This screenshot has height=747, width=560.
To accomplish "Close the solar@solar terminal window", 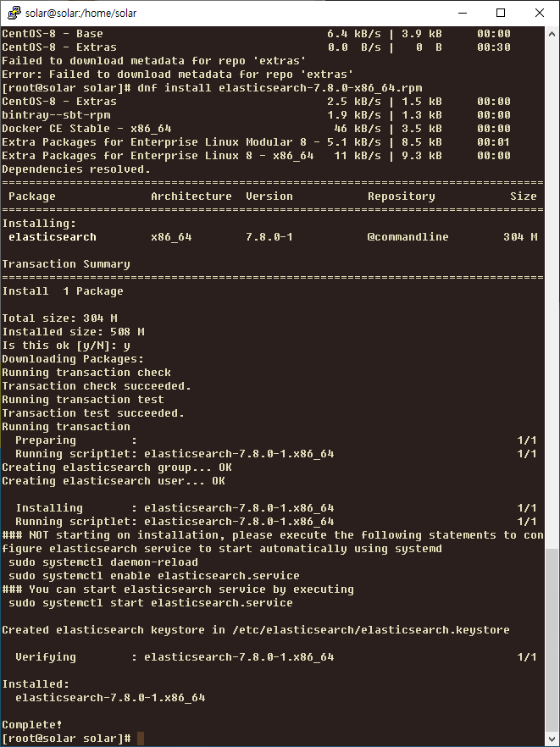I will point(540,13).
